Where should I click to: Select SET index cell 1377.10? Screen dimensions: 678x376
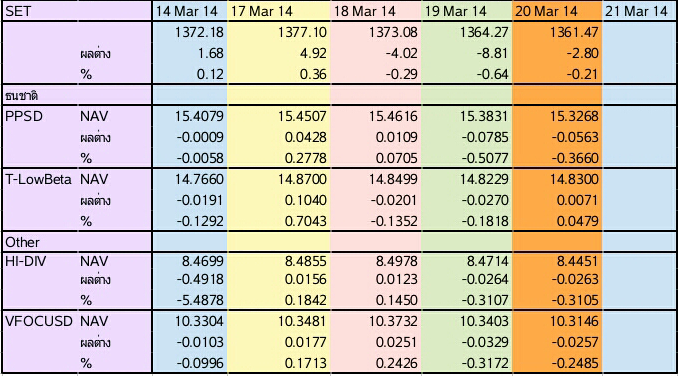coord(302,32)
